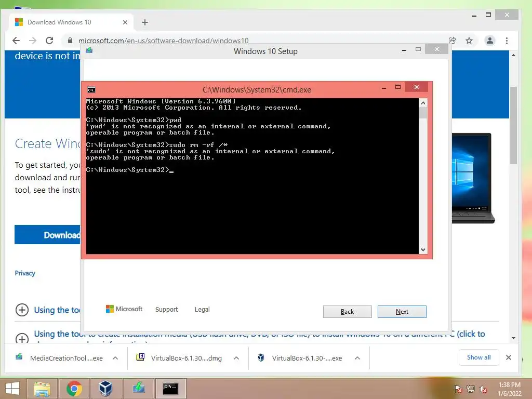The width and height of the screenshot is (532, 399).
Task: Open VirtualBox dmg download chevron menu
Action: [236, 358]
